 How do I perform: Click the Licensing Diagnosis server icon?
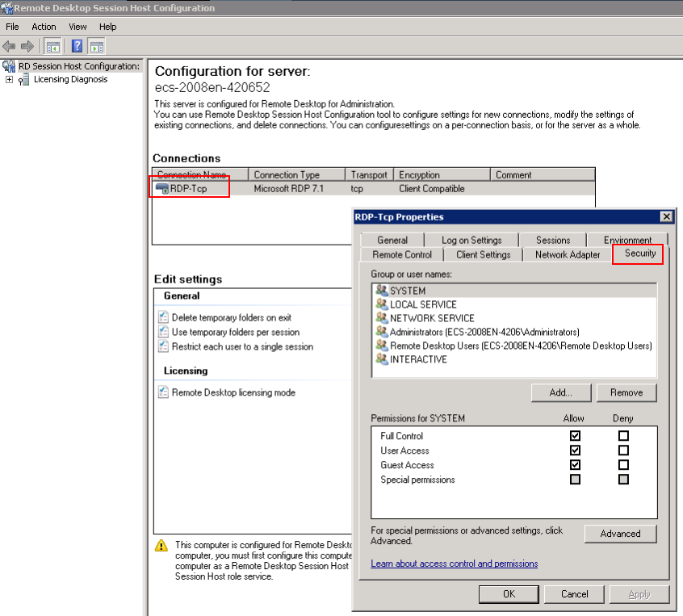point(24,80)
